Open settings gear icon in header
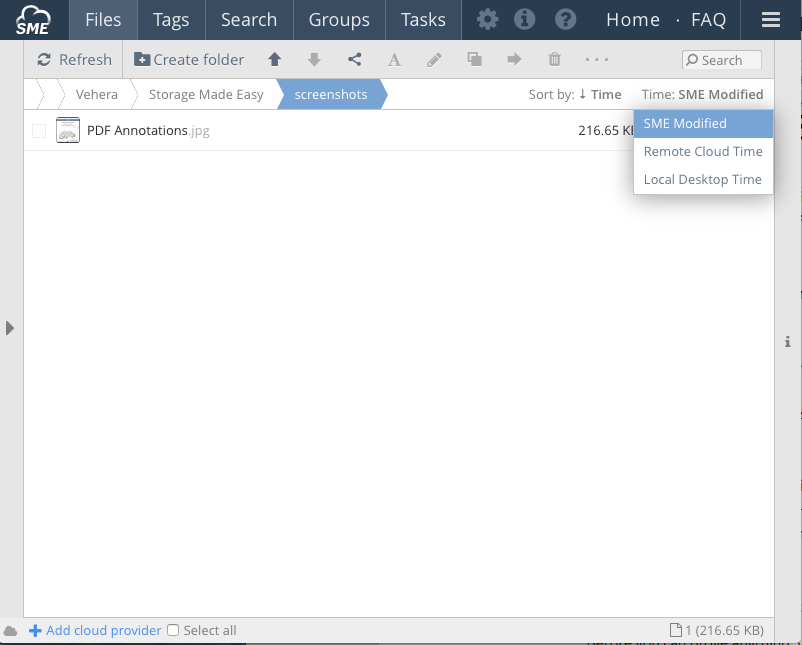802x645 pixels. coord(487,20)
